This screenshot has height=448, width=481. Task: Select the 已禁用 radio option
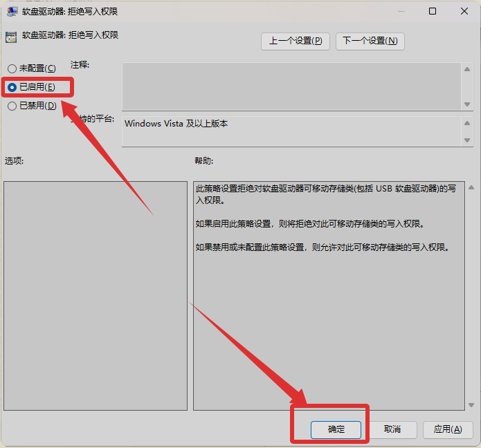[x=12, y=106]
